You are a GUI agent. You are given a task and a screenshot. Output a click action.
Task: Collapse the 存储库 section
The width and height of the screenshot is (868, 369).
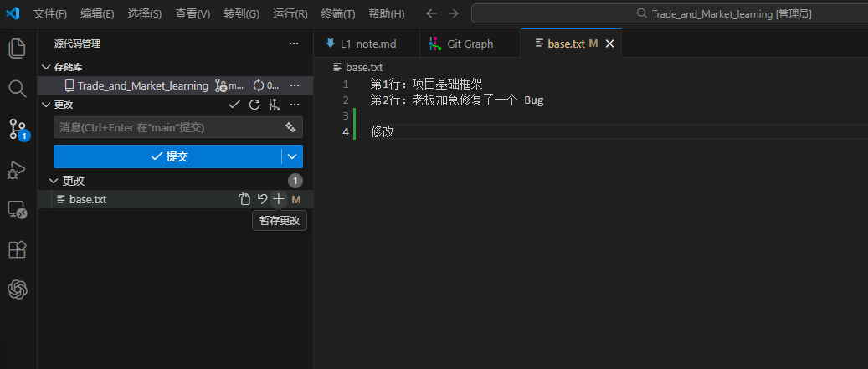[45, 67]
